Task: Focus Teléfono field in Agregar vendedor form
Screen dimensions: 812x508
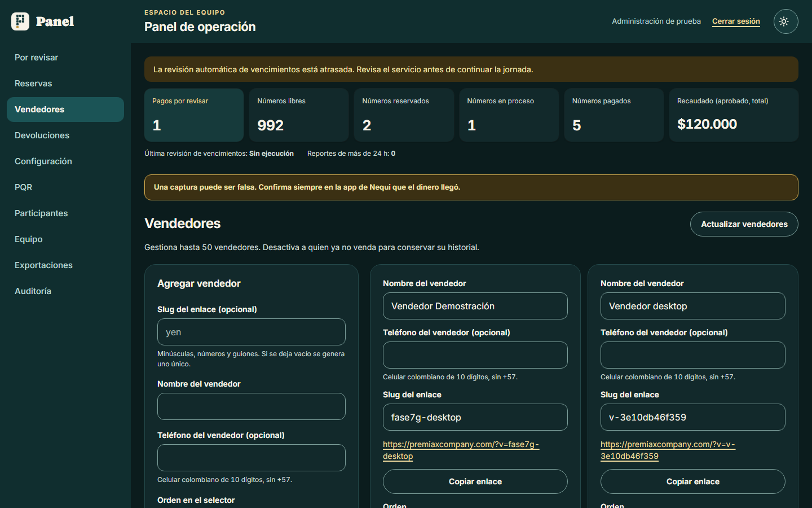Action: click(x=251, y=458)
